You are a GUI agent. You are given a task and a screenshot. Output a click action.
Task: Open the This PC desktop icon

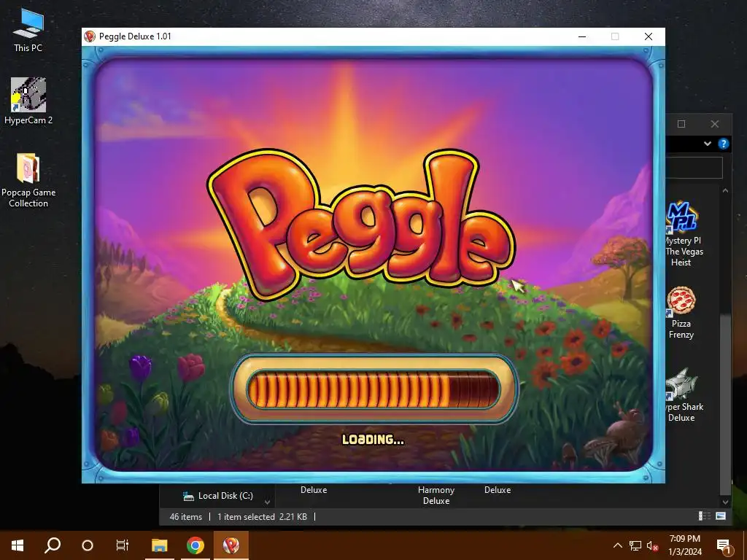coord(28,30)
